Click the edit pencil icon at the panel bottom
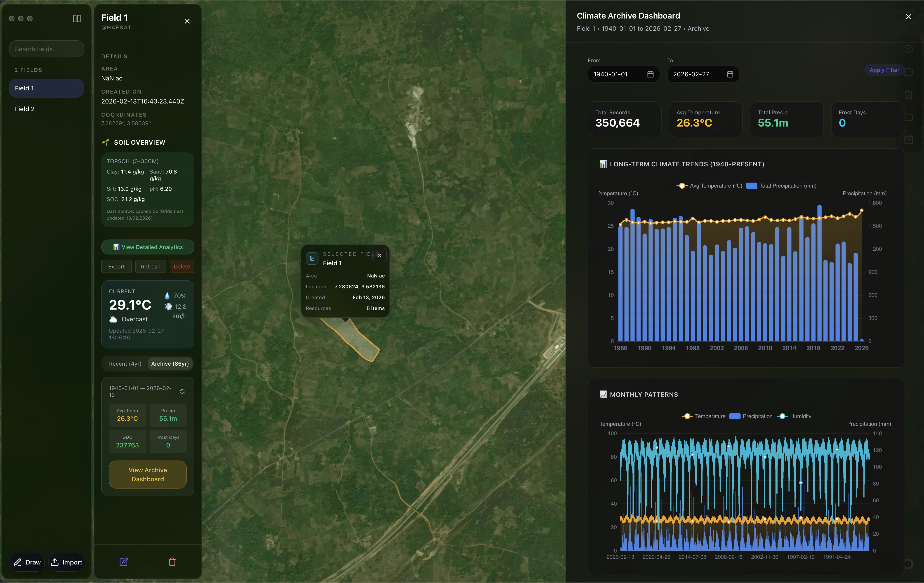The height and width of the screenshot is (583, 924). (x=124, y=562)
